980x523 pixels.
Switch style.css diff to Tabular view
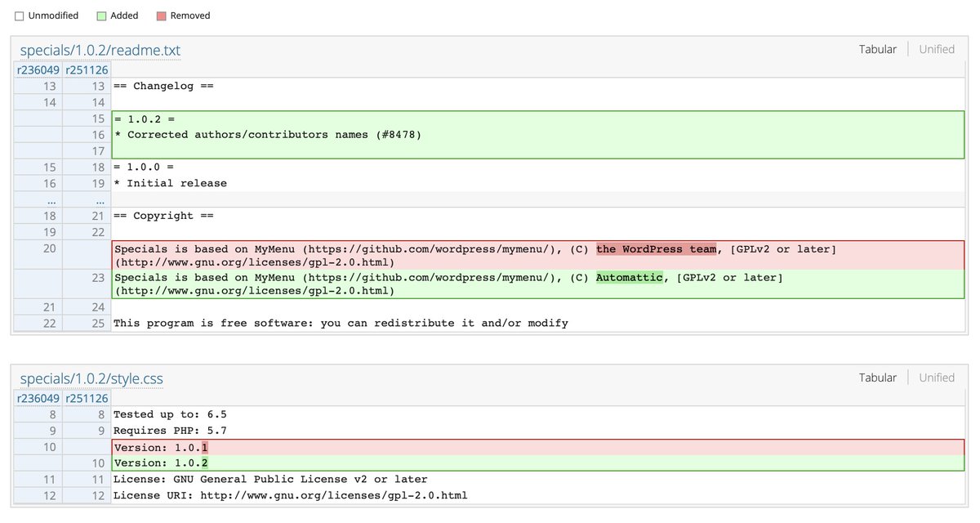tap(877, 378)
